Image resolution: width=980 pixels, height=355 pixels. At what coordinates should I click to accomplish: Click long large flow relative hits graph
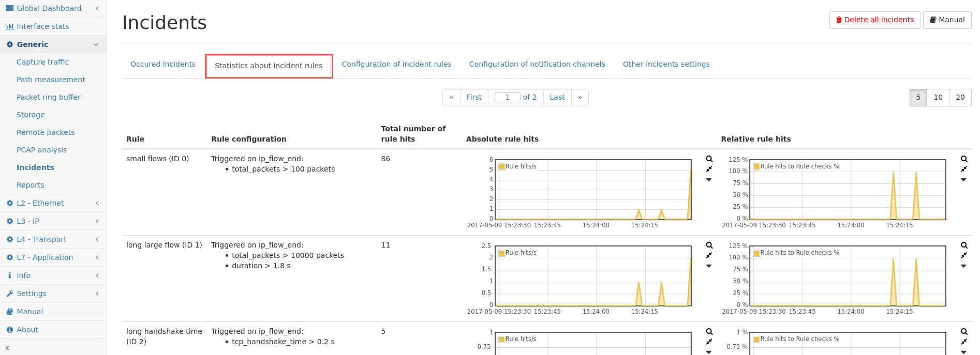[x=848, y=276]
